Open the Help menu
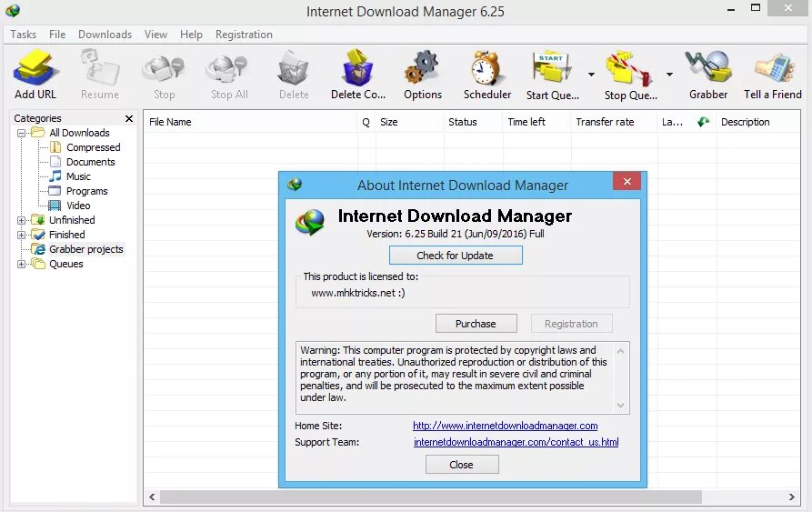Image resolution: width=812 pixels, height=512 pixels. [x=191, y=35]
